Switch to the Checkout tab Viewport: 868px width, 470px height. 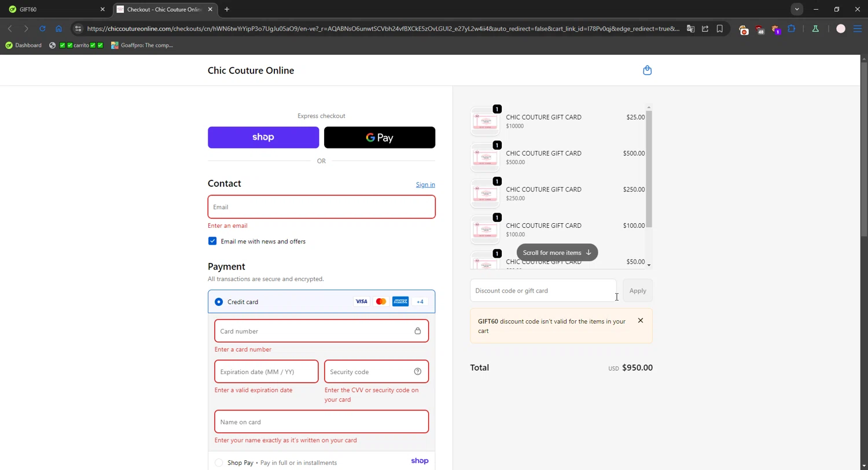point(164,9)
